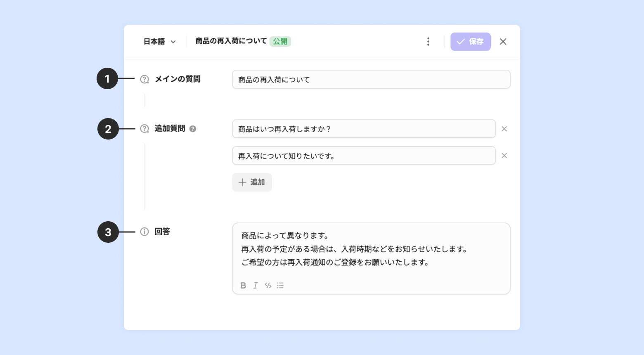This screenshot has height=355, width=644.
Task: Toggle italic formatting in answer editor
Action: point(256,285)
